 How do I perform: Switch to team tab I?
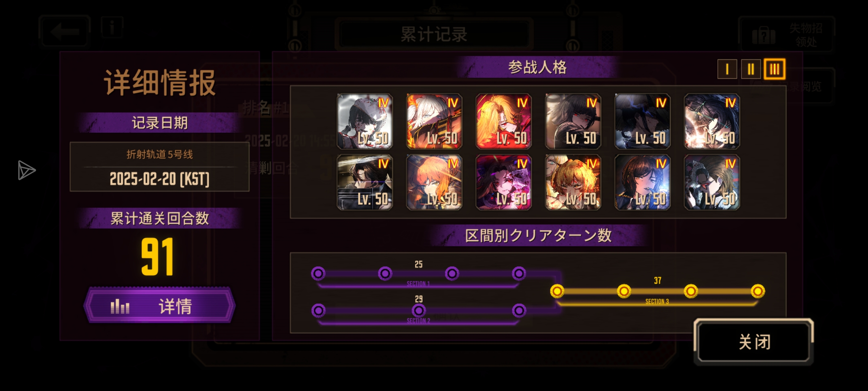(x=727, y=69)
